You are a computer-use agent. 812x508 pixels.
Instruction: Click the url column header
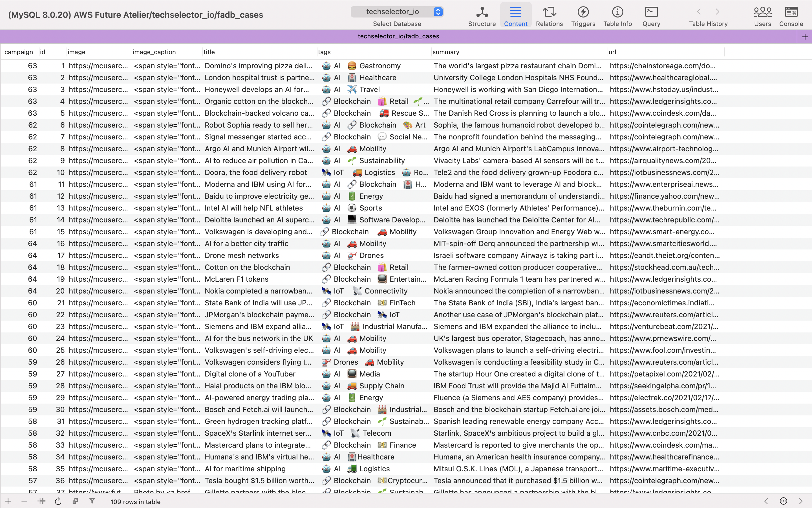tap(666, 52)
